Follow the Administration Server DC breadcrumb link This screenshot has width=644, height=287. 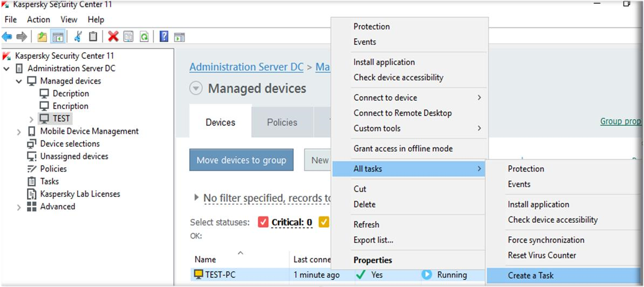pos(246,67)
